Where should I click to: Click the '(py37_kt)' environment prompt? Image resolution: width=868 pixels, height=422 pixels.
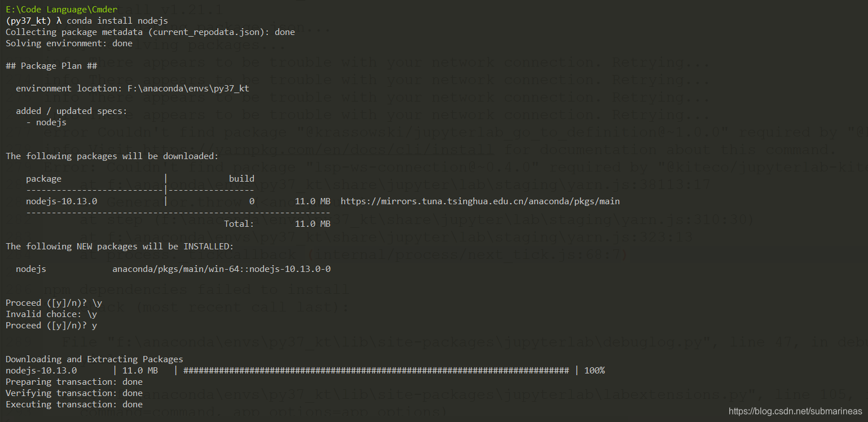[28, 21]
